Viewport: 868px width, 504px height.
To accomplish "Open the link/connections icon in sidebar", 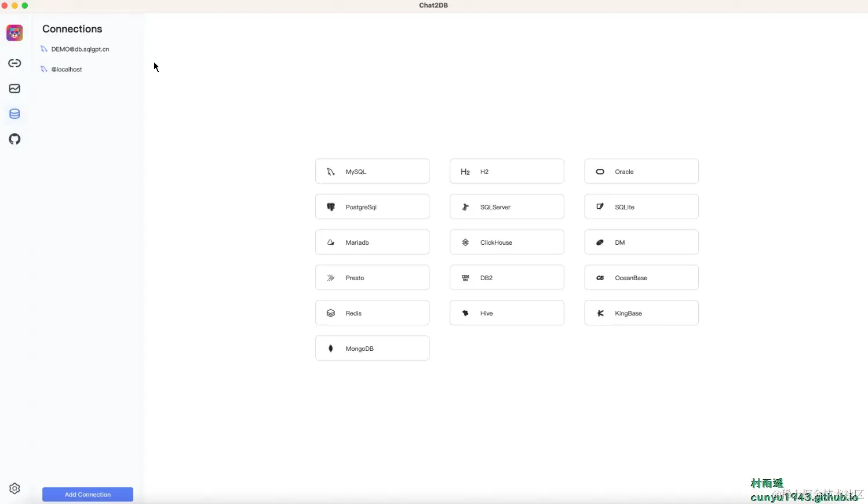I will [x=14, y=63].
